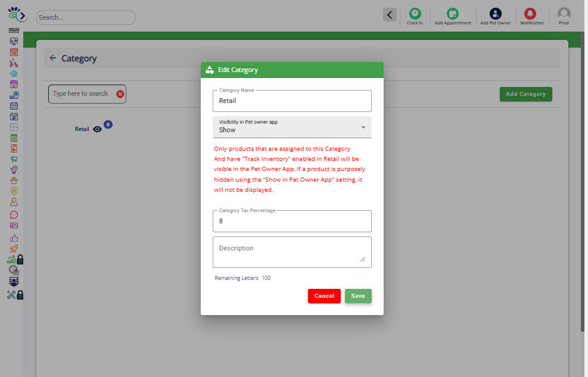Click the Description text area
Screen dimensions: 588x377
coord(292,252)
